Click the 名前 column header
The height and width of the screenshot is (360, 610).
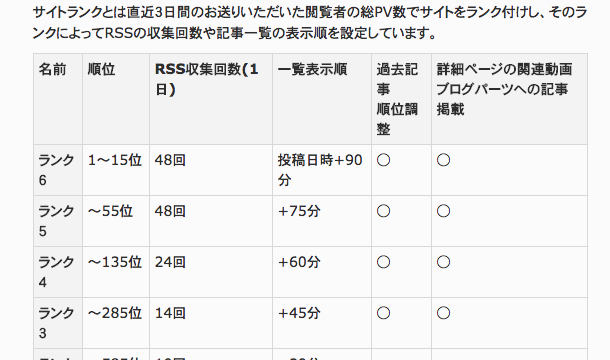coord(58,99)
